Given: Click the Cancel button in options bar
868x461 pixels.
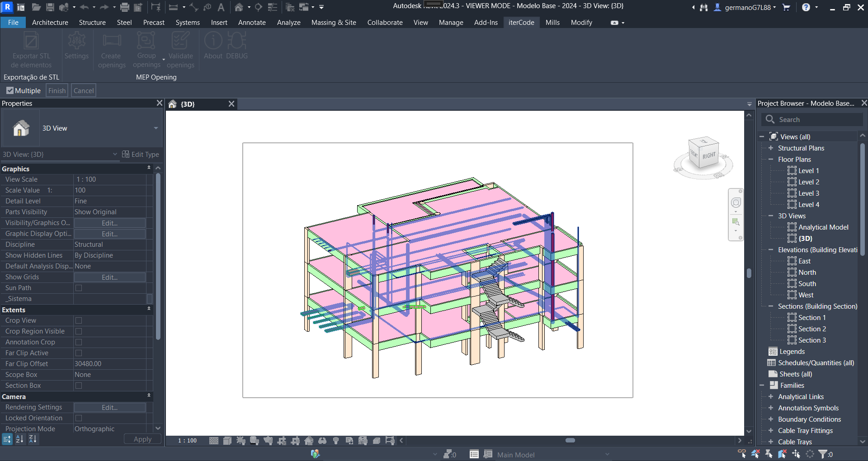Looking at the screenshot, I should (84, 90).
